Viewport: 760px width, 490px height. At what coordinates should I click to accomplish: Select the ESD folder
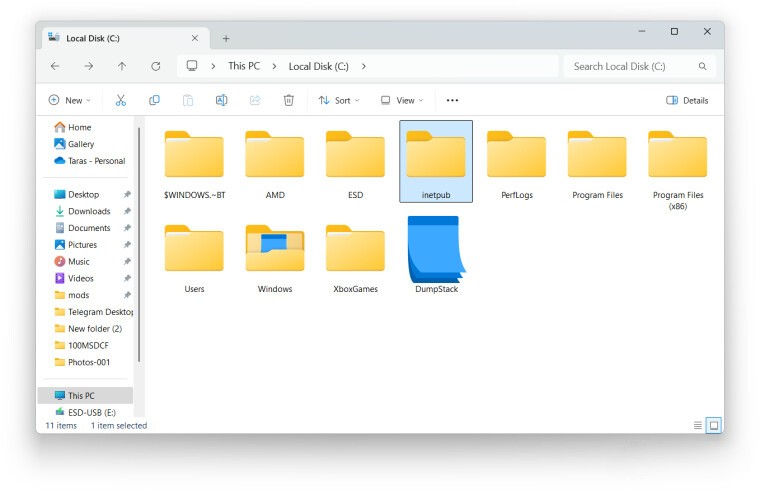355,165
